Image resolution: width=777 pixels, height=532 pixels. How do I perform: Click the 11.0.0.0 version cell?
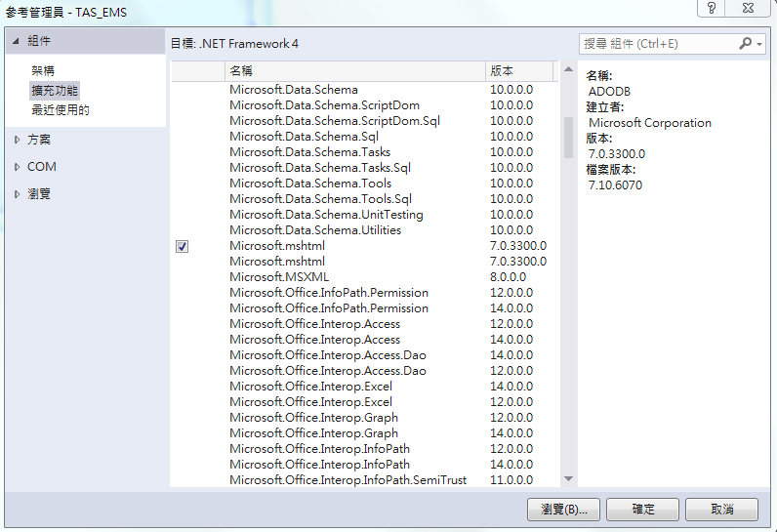click(x=511, y=480)
